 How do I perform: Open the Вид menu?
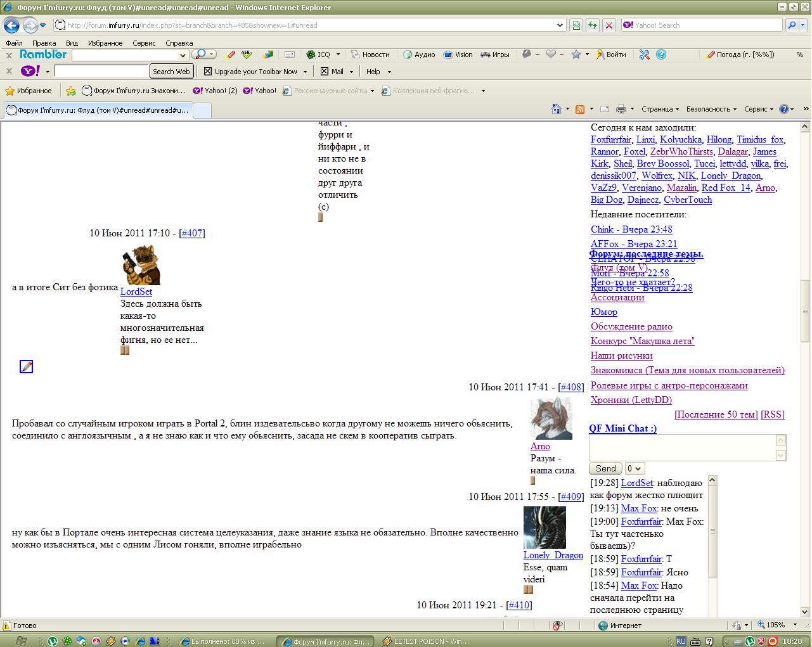click(x=72, y=43)
